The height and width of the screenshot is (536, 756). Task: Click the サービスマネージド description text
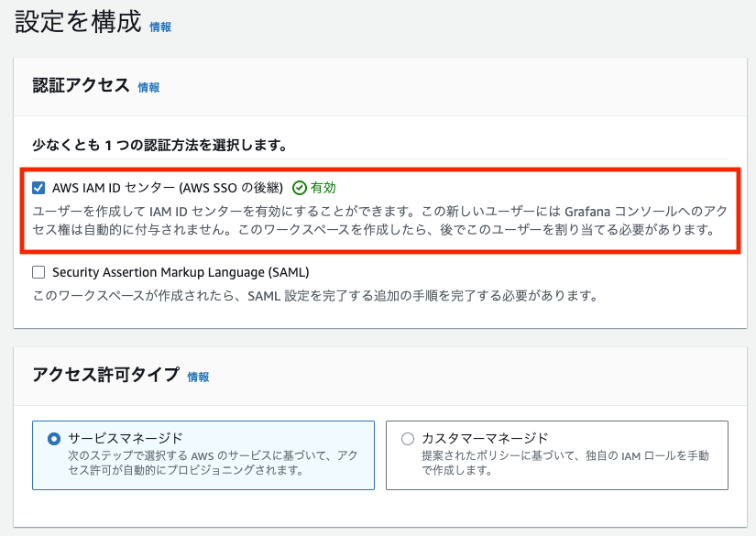(204, 463)
